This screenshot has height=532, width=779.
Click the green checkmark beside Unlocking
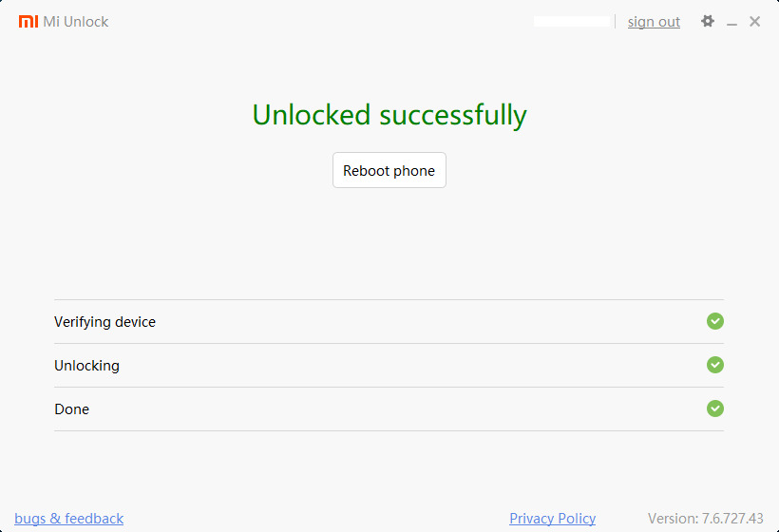pos(715,365)
